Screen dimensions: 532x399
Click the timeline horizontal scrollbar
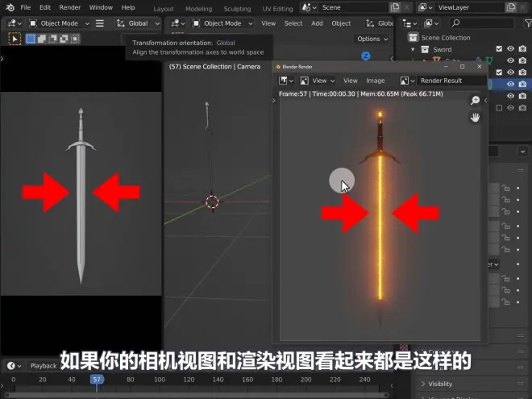point(197,395)
